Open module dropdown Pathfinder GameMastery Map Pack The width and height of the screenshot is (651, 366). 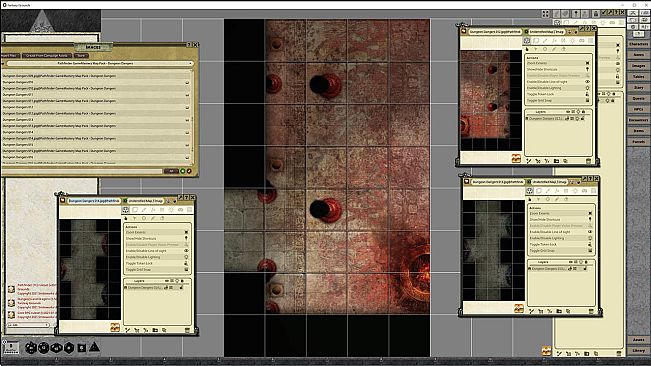coord(100,63)
